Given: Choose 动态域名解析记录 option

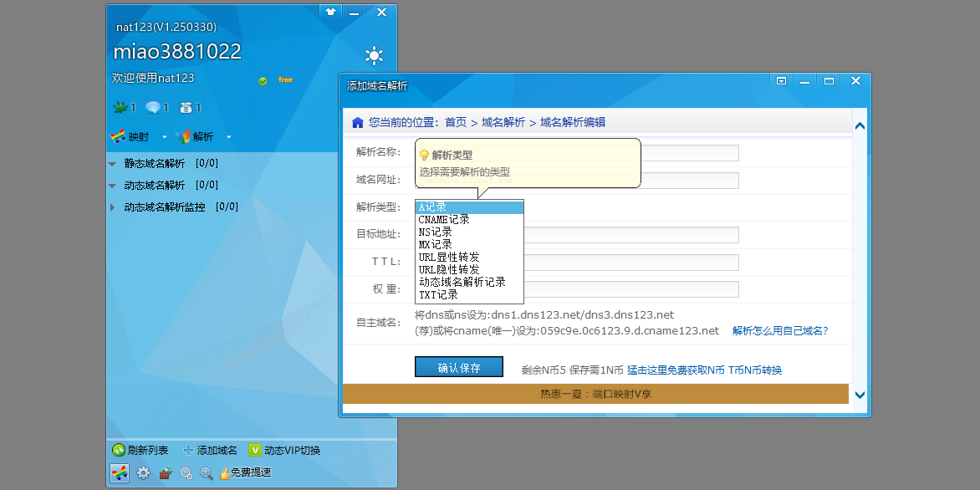Looking at the screenshot, I should click(469, 283).
